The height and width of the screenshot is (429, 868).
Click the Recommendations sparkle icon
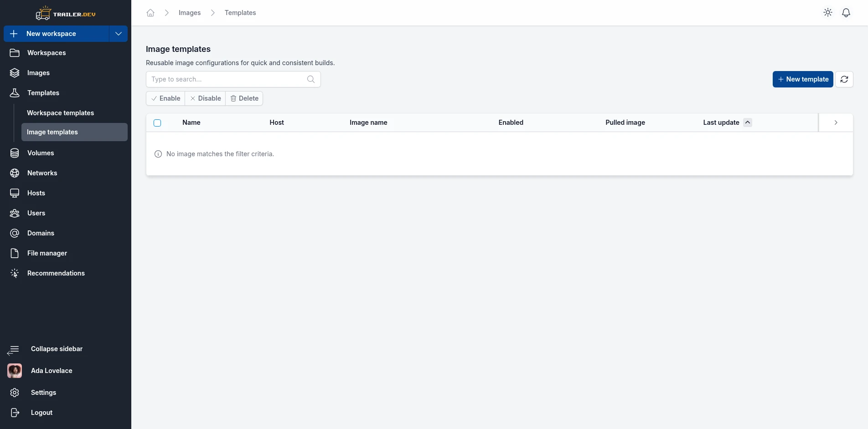click(x=15, y=273)
